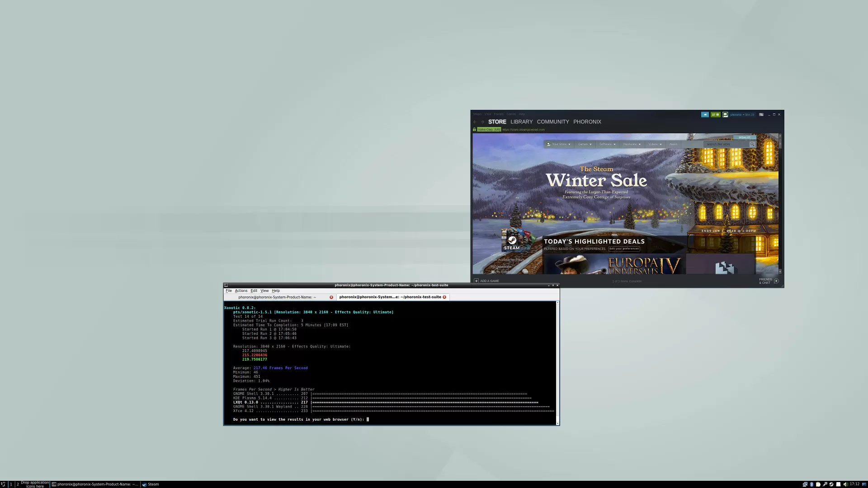Click the plus icon beside Add a Game

(476, 281)
